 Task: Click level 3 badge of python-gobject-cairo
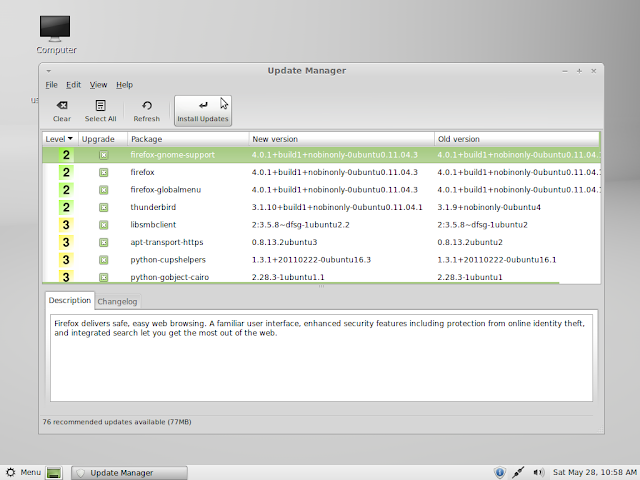pyautogui.click(x=66, y=277)
